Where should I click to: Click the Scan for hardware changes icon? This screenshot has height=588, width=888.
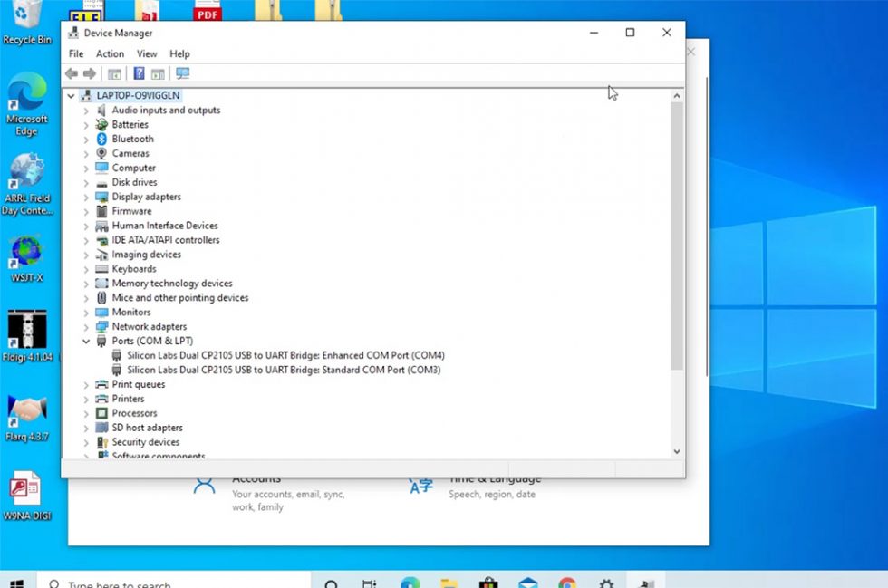(183, 73)
